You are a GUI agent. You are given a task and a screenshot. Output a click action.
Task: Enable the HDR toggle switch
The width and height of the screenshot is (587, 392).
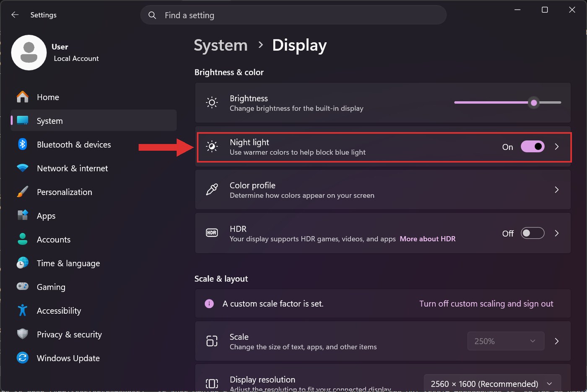point(532,233)
